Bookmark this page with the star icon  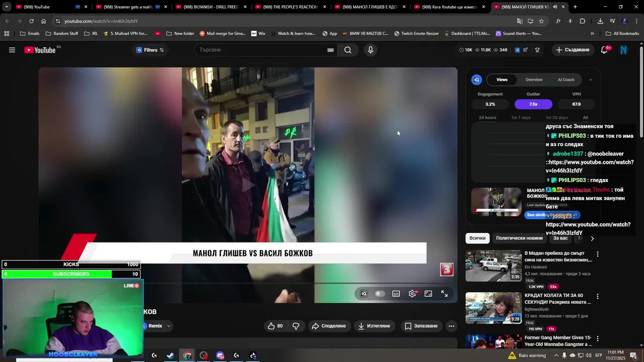click(541, 21)
